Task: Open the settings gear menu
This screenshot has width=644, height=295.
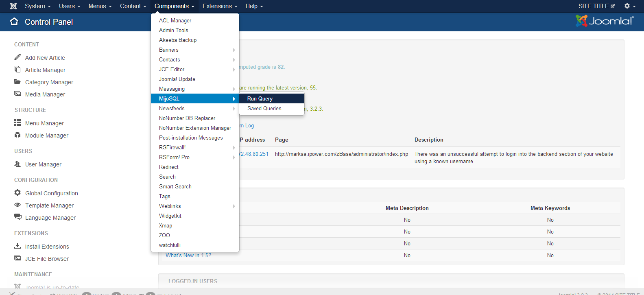Action: [629, 6]
